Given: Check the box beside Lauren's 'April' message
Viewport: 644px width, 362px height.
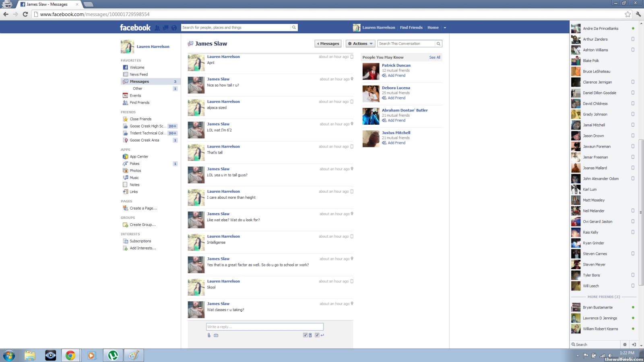Looking at the screenshot, I should [352, 57].
